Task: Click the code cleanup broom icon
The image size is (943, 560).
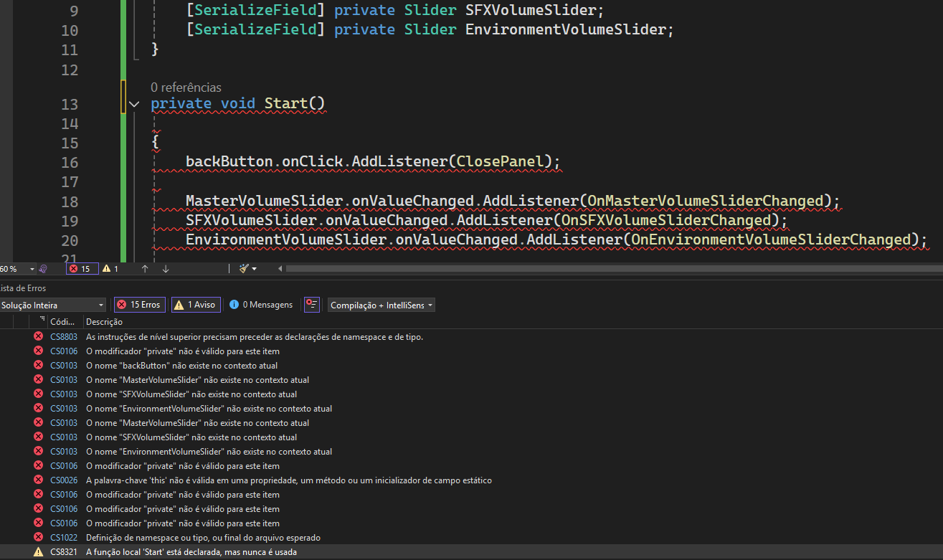Action: [245, 268]
